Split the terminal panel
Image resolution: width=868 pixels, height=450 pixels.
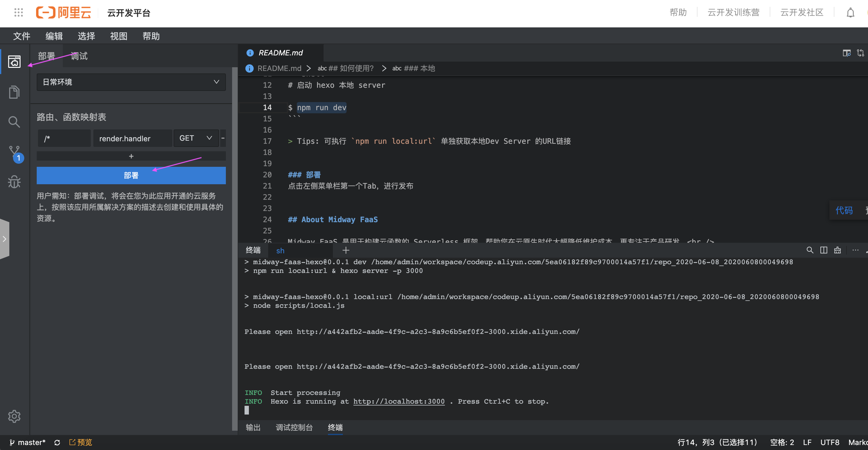click(824, 250)
